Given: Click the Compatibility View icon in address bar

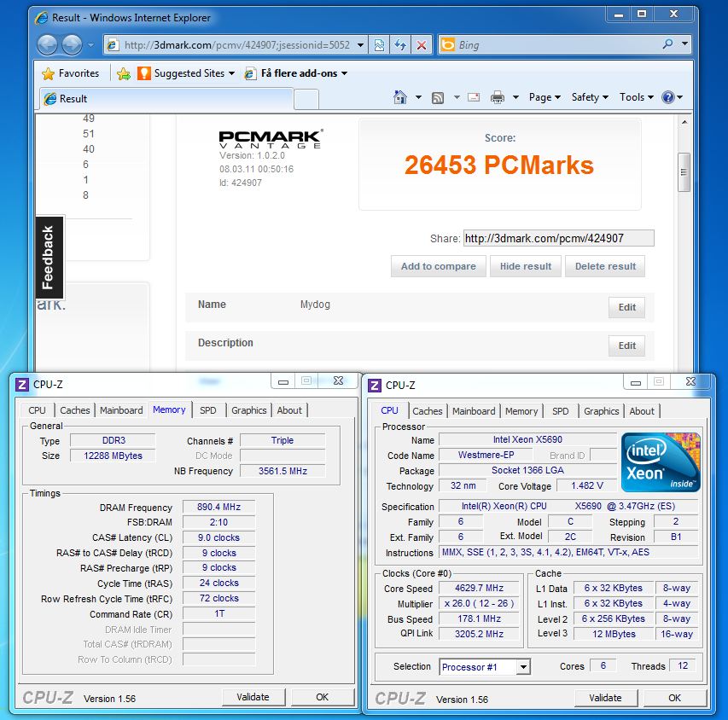Looking at the screenshot, I should pos(379,45).
